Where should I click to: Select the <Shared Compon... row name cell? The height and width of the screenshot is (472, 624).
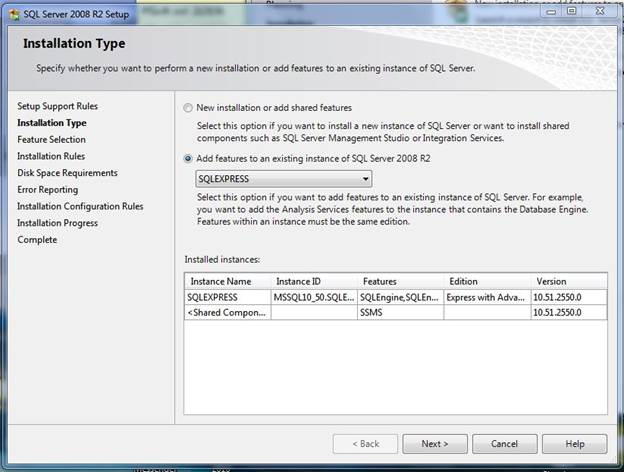(x=228, y=312)
